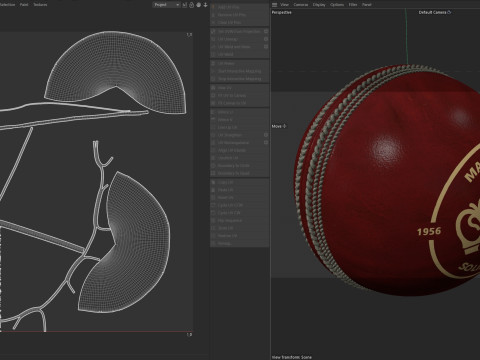480x360 pixels.
Task: Click Stop Interactive Mapping
Action: 239,79
